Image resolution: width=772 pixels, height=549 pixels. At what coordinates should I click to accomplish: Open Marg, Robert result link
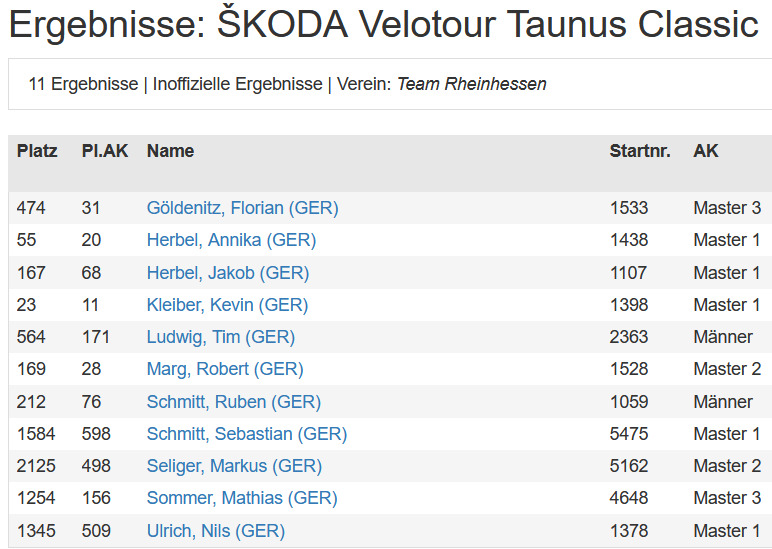(225, 369)
